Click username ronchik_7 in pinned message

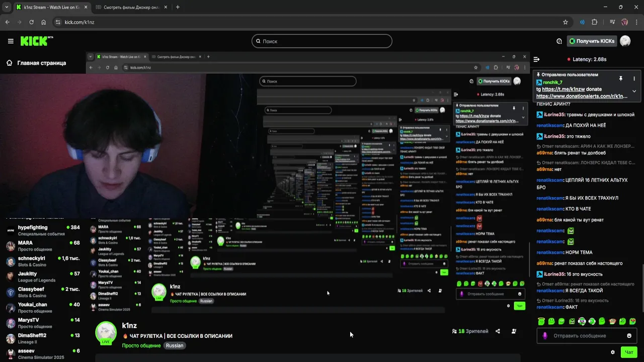click(x=552, y=82)
